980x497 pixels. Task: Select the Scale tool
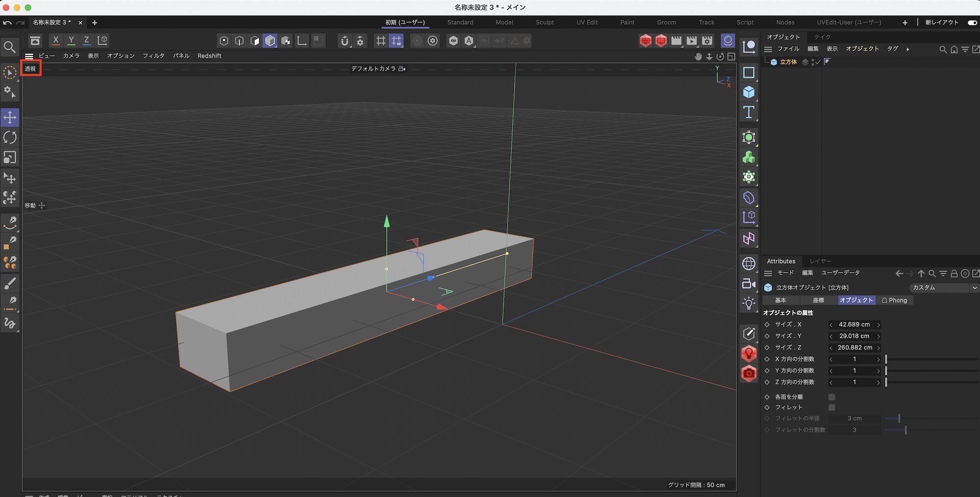[x=10, y=157]
